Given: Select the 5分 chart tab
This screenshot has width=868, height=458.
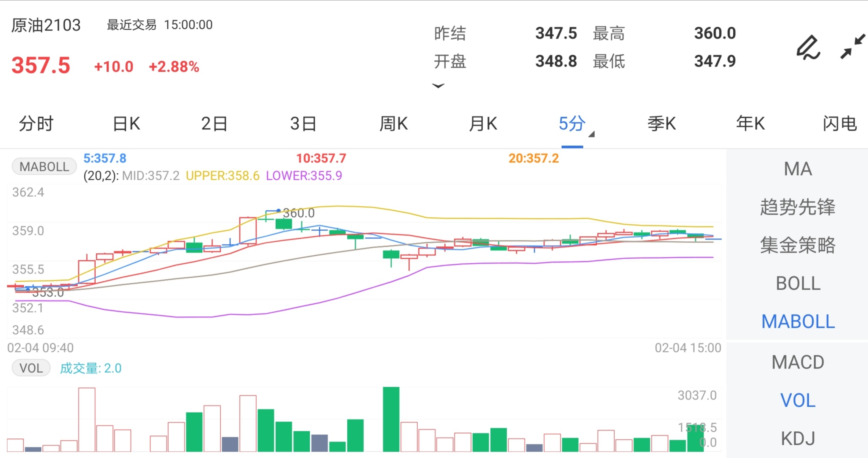Looking at the screenshot, I should [x=572, y=124].
